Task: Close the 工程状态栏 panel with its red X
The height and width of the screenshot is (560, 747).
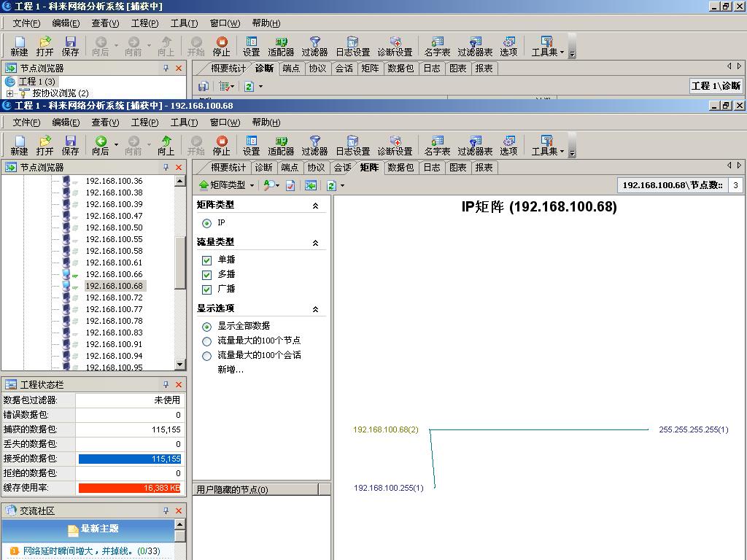Action: point(179,384)
